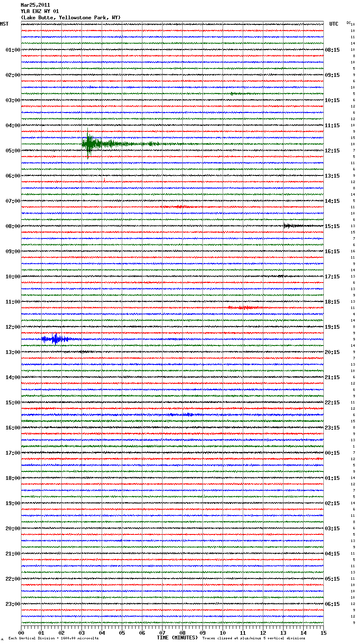Click the 09:15 UTC time label
The height and width of the screenshot is (644, 357).
coord(332,75)
